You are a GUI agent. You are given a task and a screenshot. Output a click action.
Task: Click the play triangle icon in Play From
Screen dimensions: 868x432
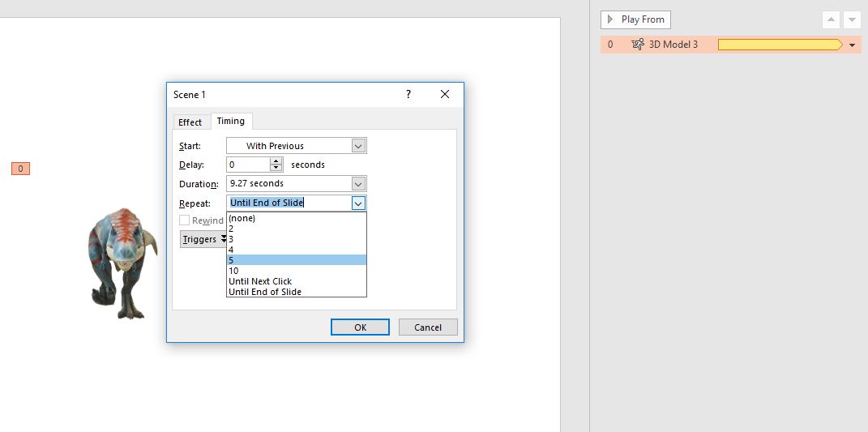(610, 19)
